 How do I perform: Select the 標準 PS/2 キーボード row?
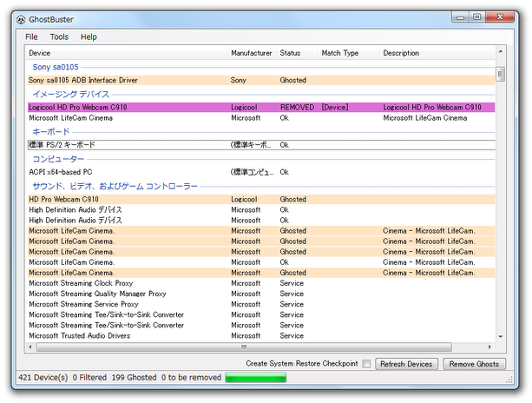(261, 145)
